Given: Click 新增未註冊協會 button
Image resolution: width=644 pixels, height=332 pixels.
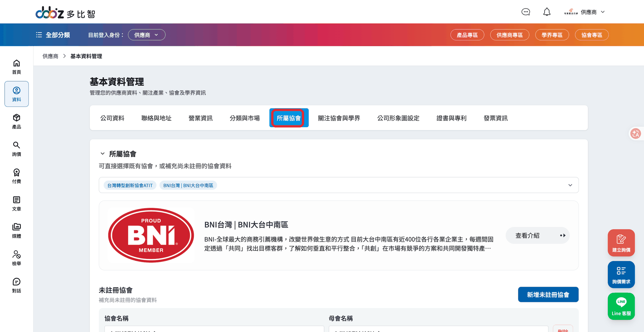Looking at the screenshot, I should [548, 294].
